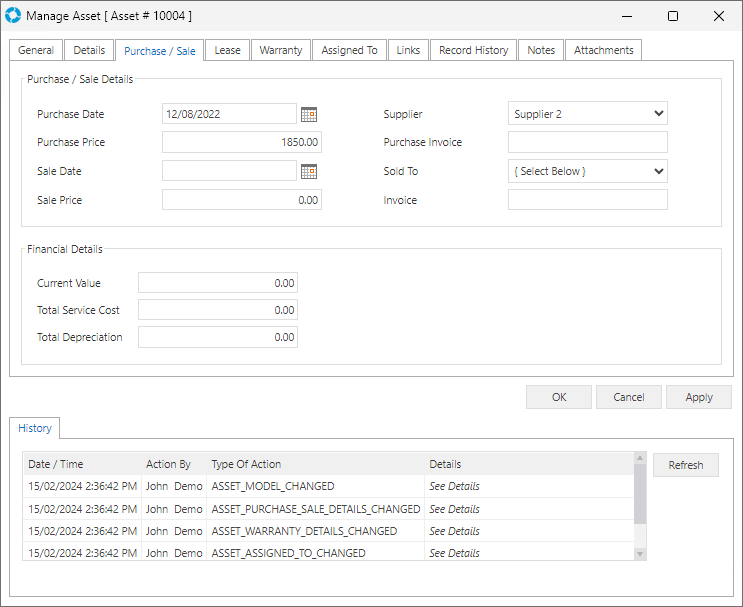Open the Purchase Date calendar picker

coord(309,114)
